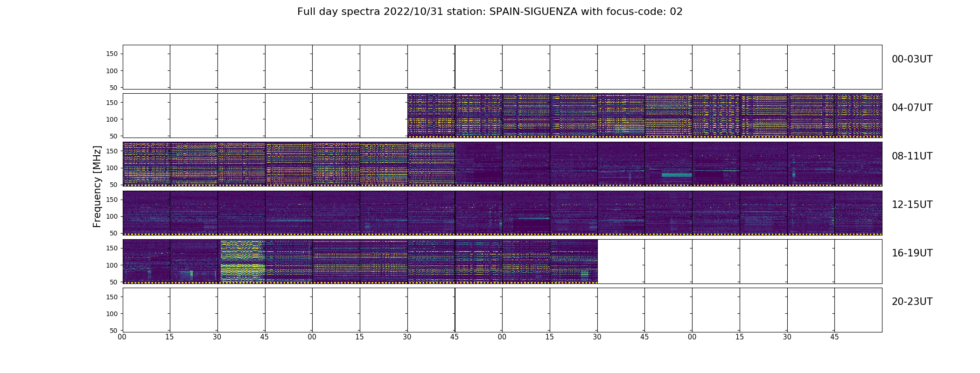
Task: Select first data panel in the 04-07UT row
Action: pyautogui.click(x=431, y=116)
